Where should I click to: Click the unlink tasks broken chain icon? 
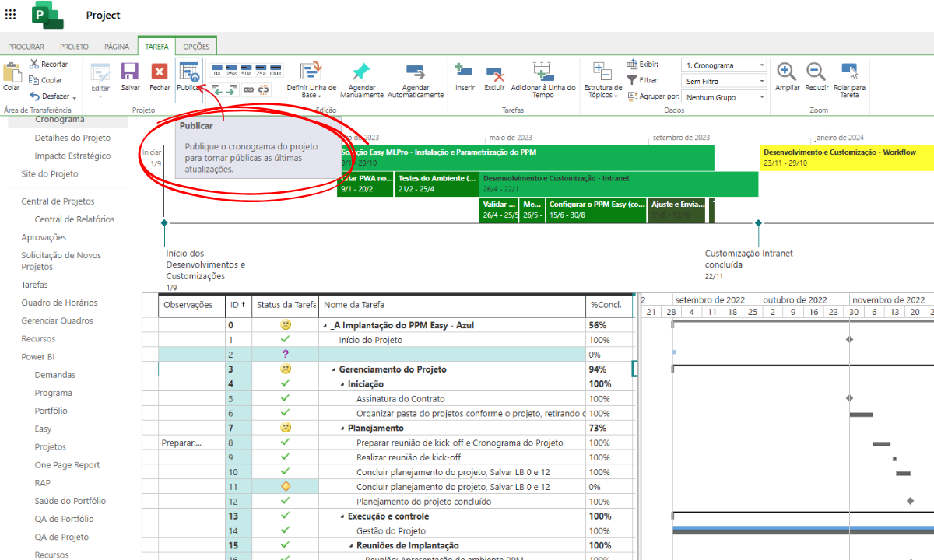264,89
